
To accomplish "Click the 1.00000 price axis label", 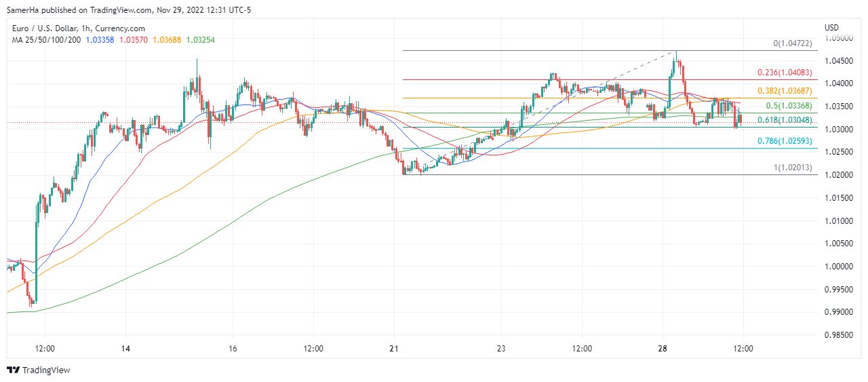I will tap(838, 266).
